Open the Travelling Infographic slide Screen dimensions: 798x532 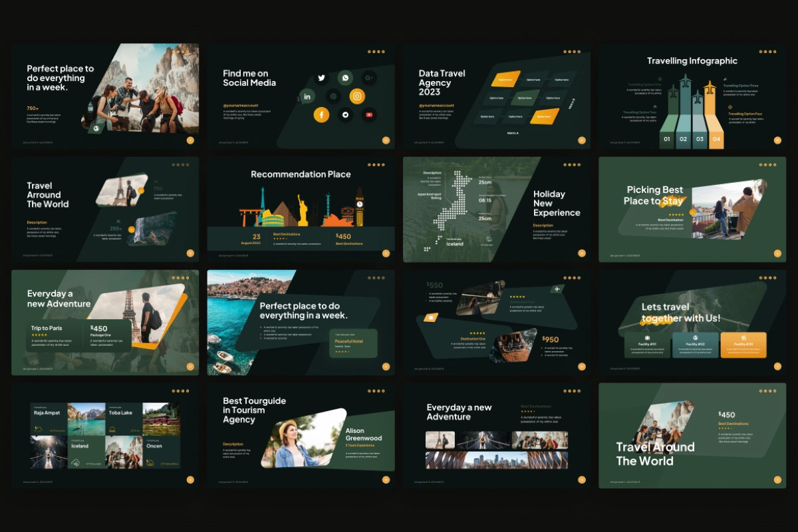(692, 97)
